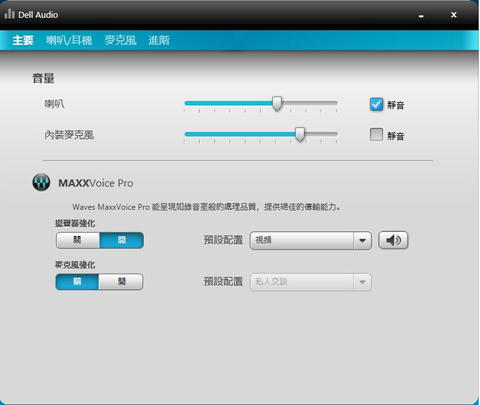This screenshot has height=405, width=480.
Task: Click the white segment of 麥克風強化 toggle
Action: coord(121,282)
